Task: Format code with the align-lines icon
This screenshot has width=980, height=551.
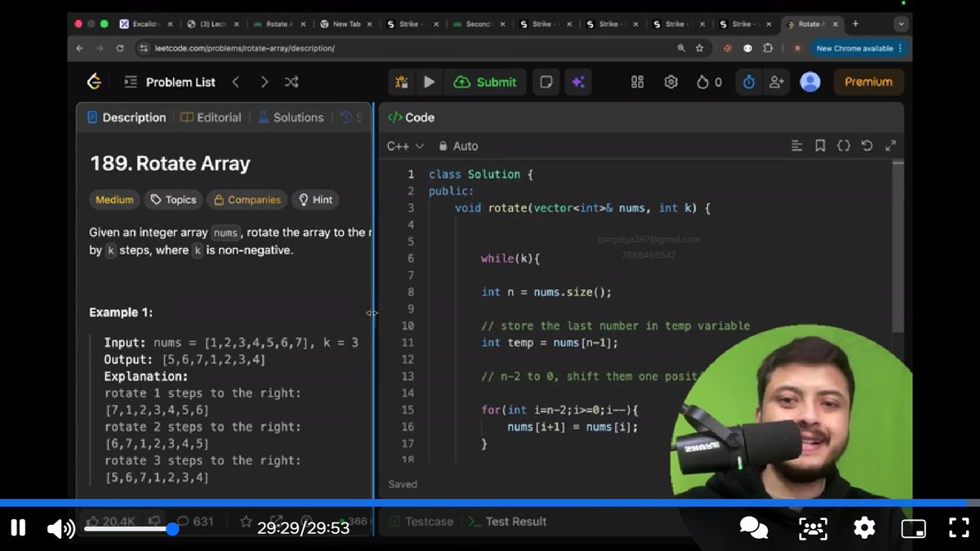Action: pos(797,146)
